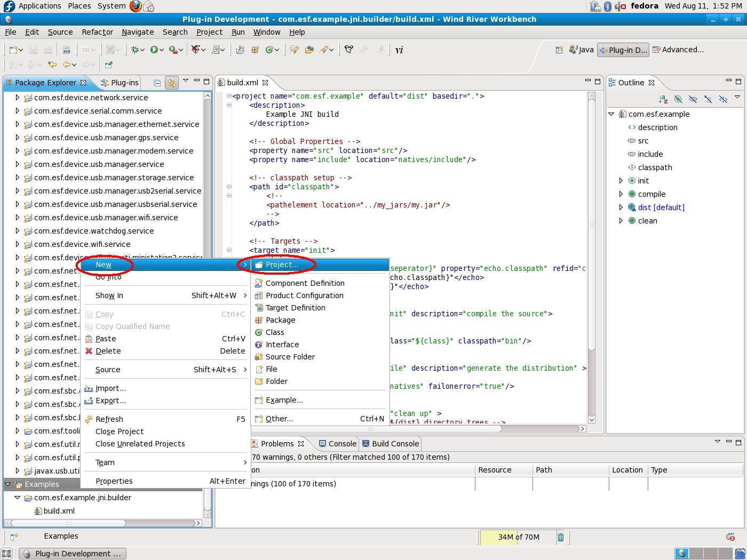This screenshot has height=560, width=747.
Task: Click the vi toolbar icon
Action: tap(399, 50)
